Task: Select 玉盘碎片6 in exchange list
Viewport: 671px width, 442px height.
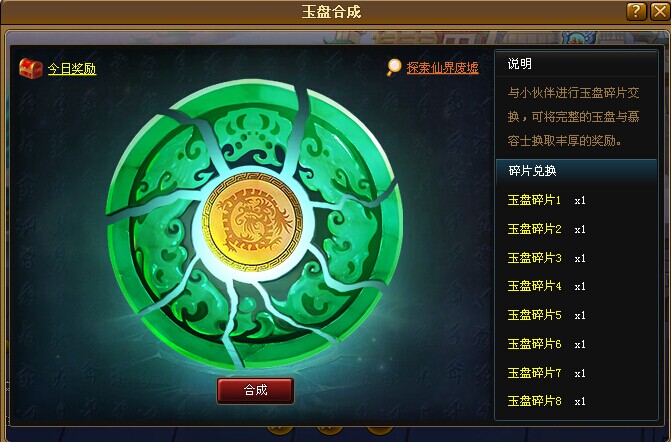Action: pos(546,344)
